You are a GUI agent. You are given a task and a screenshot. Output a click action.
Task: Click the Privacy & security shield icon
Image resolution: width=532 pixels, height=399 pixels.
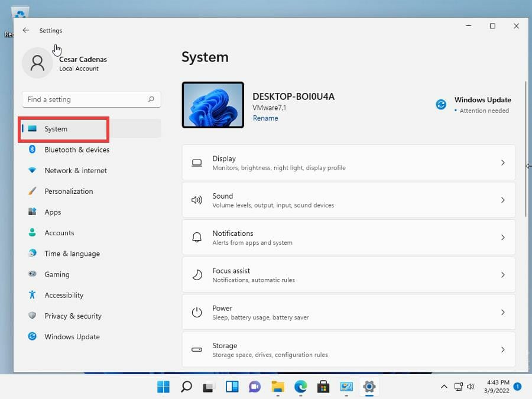(33, 316)
